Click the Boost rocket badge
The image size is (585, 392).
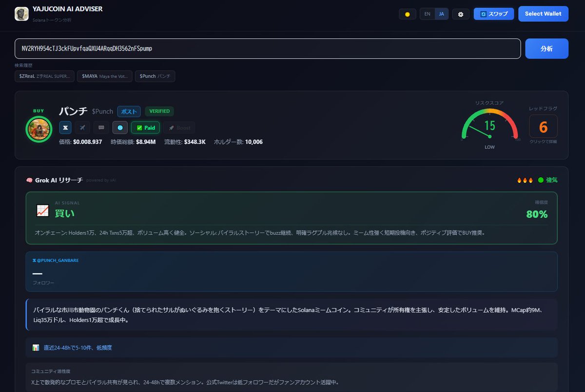coord(179,128)
